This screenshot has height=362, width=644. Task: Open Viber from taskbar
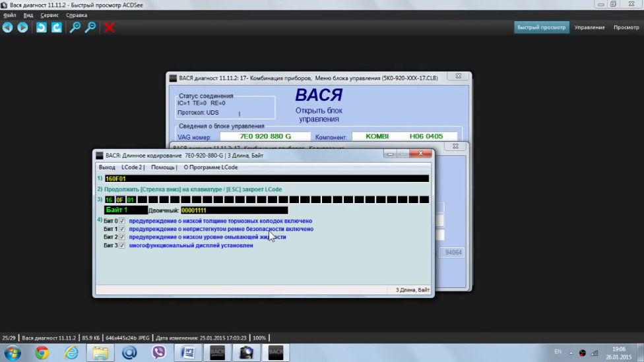pyautogui.click(x=158, y=353)
